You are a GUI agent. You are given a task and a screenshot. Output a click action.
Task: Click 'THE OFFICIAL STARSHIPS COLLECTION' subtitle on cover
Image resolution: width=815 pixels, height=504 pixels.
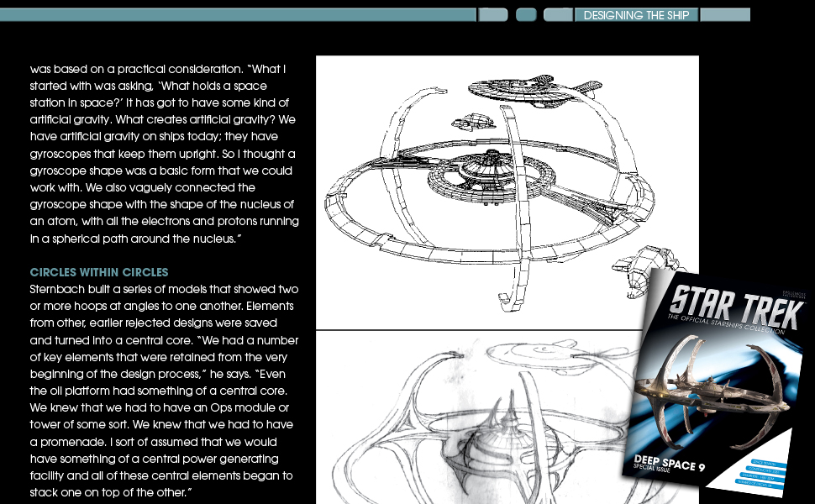(x=726, y=324)
